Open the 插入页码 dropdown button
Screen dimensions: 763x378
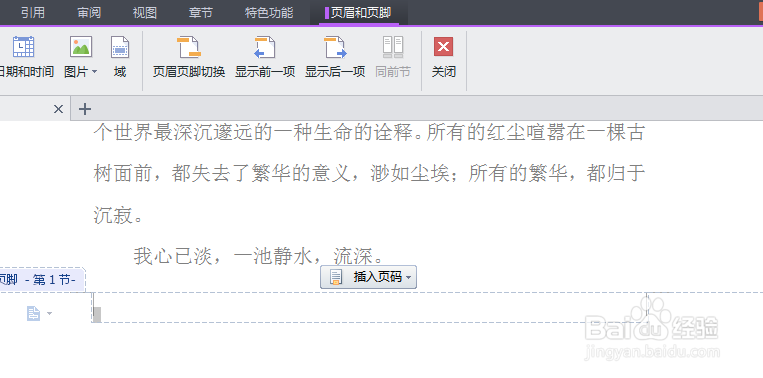pos(368,277)
